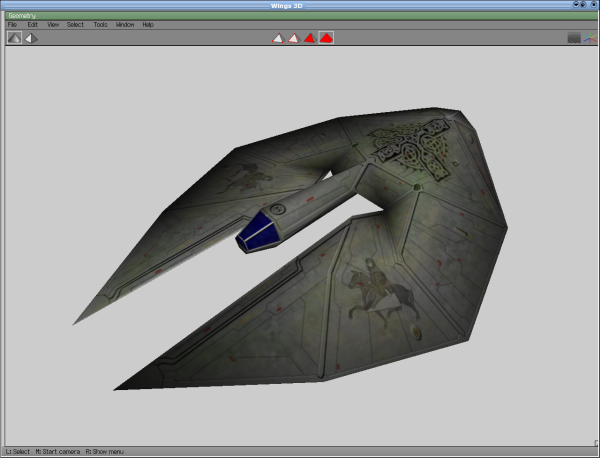Viewport: 600px width, 458px height.
Task: Select Face selection mode pyramid icon
Action: click(x=309, y=38)
